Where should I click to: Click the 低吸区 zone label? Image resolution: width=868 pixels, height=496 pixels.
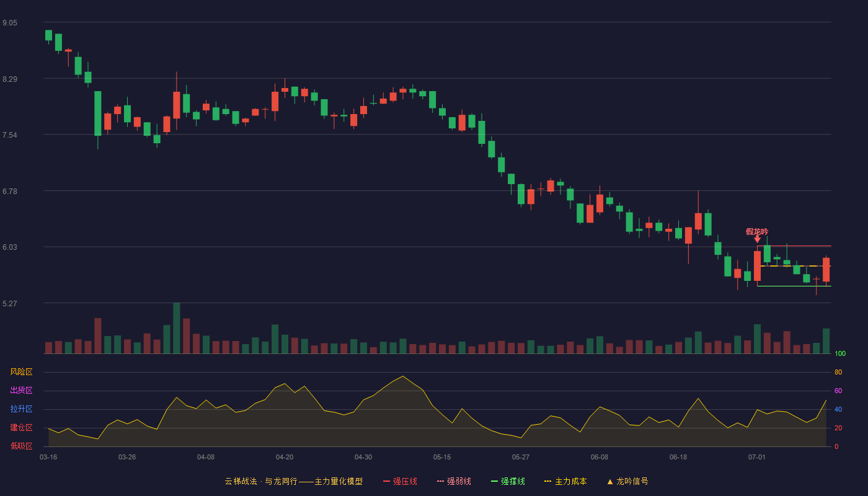pyautogui.click(x=21, y=446)
